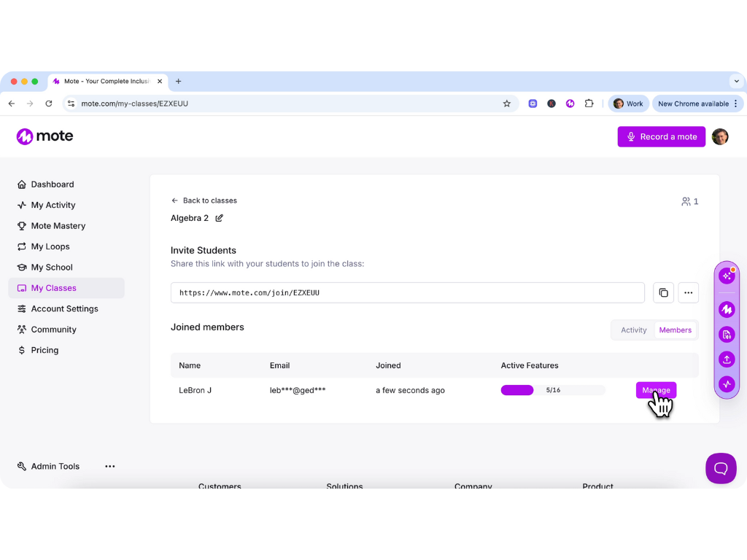The width and height of the screenshot is (747, 560).
Task: Close the Mote browser tab
Action: (x=160, y=81)
